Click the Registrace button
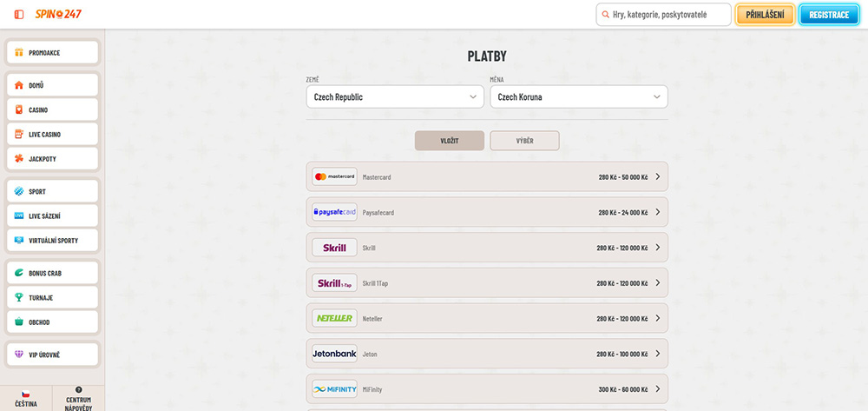 coord(828,15)
